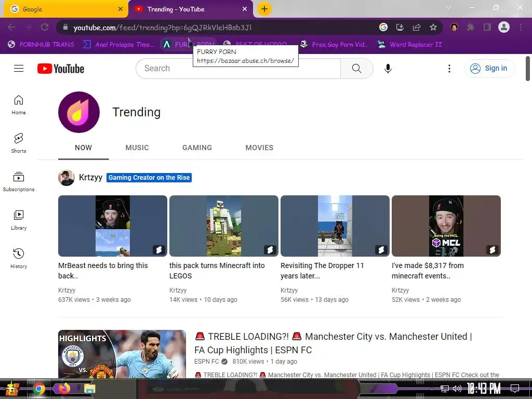
Task: Open the YouTube hamburger guide menu
Action: [19, 69]
